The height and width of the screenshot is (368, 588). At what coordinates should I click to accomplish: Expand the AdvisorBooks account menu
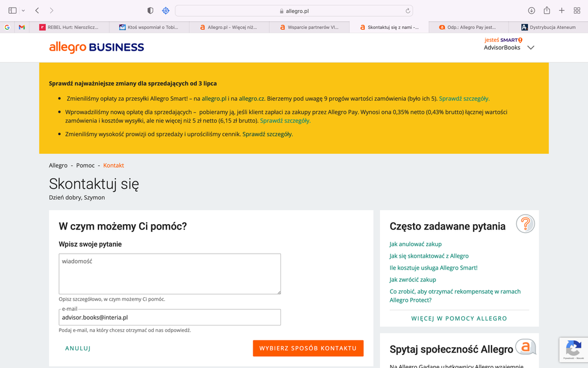coord(530,47)
